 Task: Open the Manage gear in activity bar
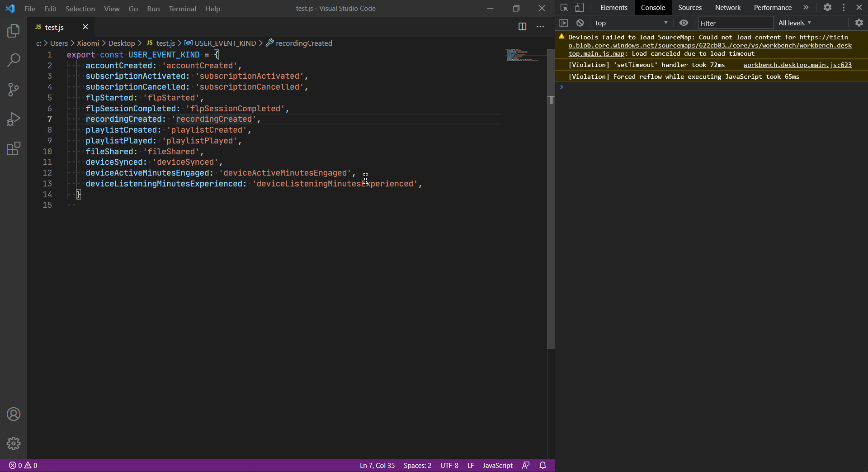pos(14,443)
